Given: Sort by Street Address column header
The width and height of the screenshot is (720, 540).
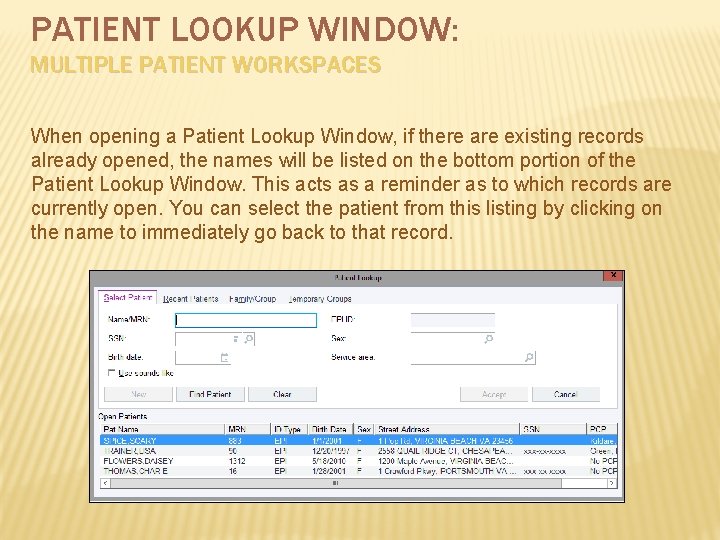Looking at the screenshot, I should [447, 429].
